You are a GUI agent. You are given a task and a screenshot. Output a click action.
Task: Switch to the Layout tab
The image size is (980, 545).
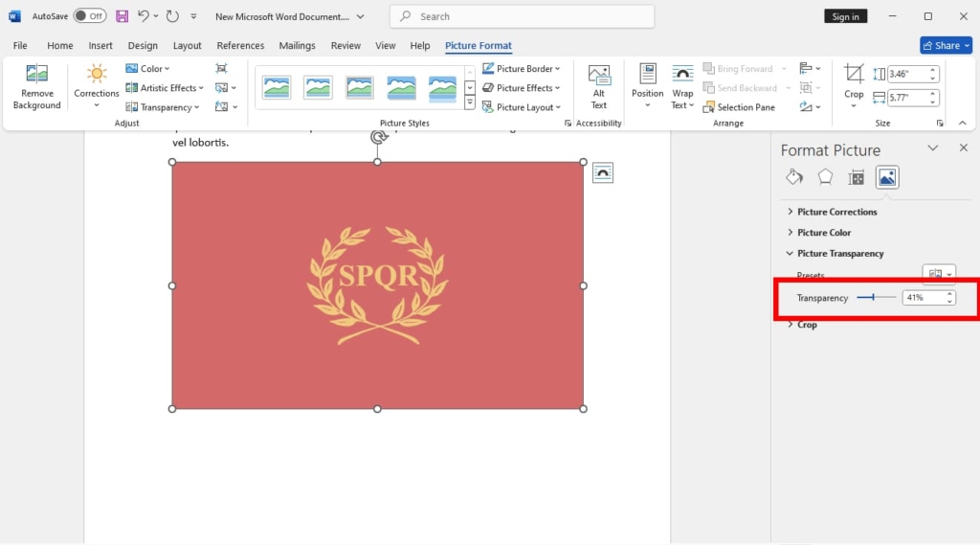coord(187,46)
